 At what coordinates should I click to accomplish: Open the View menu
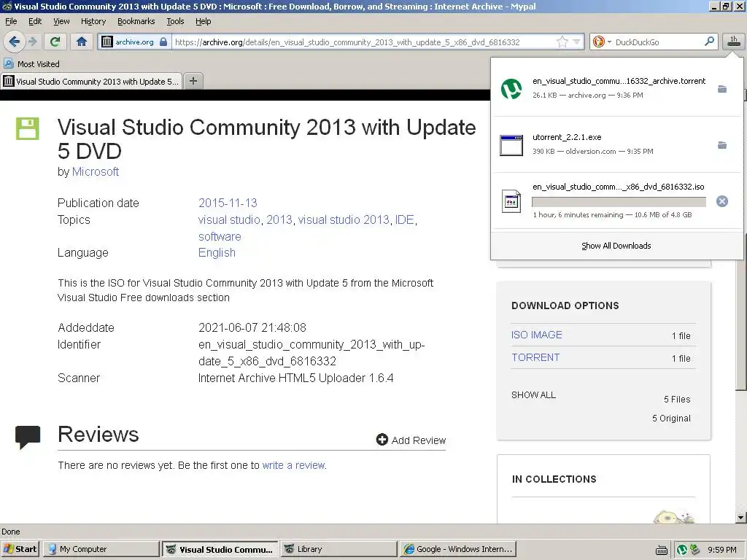(61, 21)
